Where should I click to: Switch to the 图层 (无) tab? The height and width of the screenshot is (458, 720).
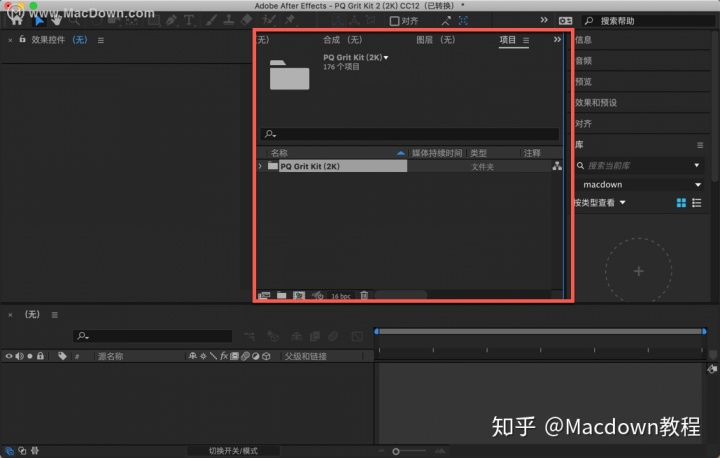436,40
